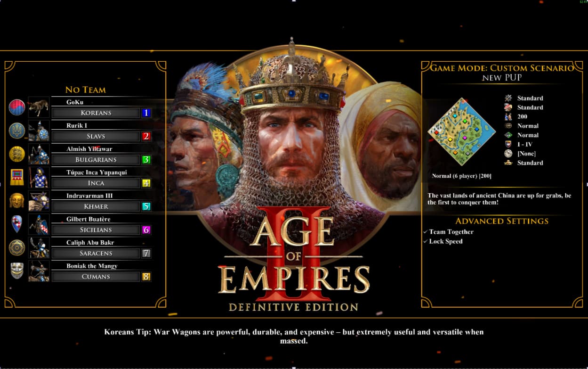This screenshot has height=369, width=588.
Task: Click the Inca civilization emblem icon
Action: coord(17,177)
